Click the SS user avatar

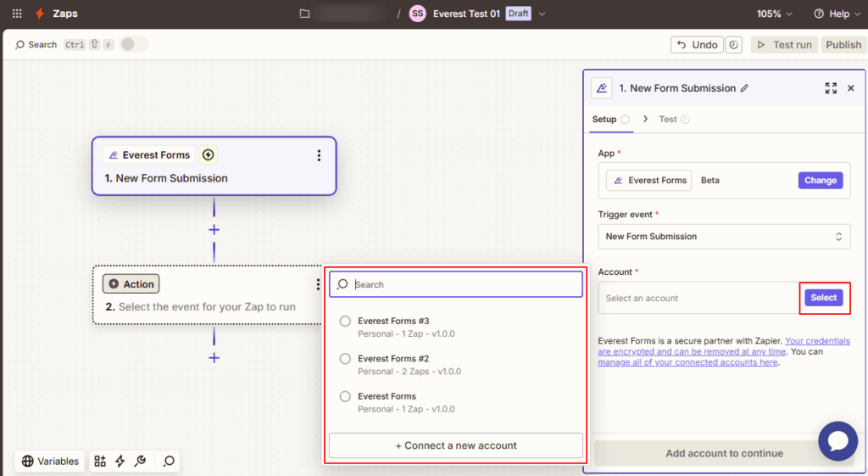[417, 14]
